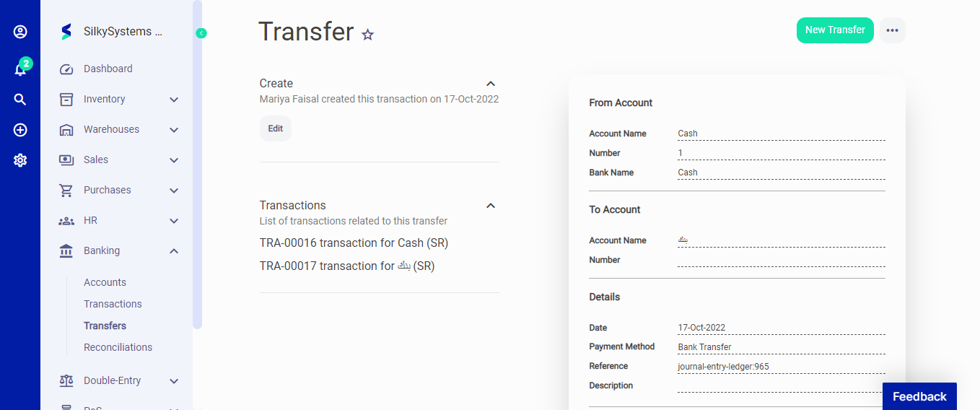This screenshot has width=980, height=410.
Task: Collapse the Transactions section
Action: coord(491,206)
